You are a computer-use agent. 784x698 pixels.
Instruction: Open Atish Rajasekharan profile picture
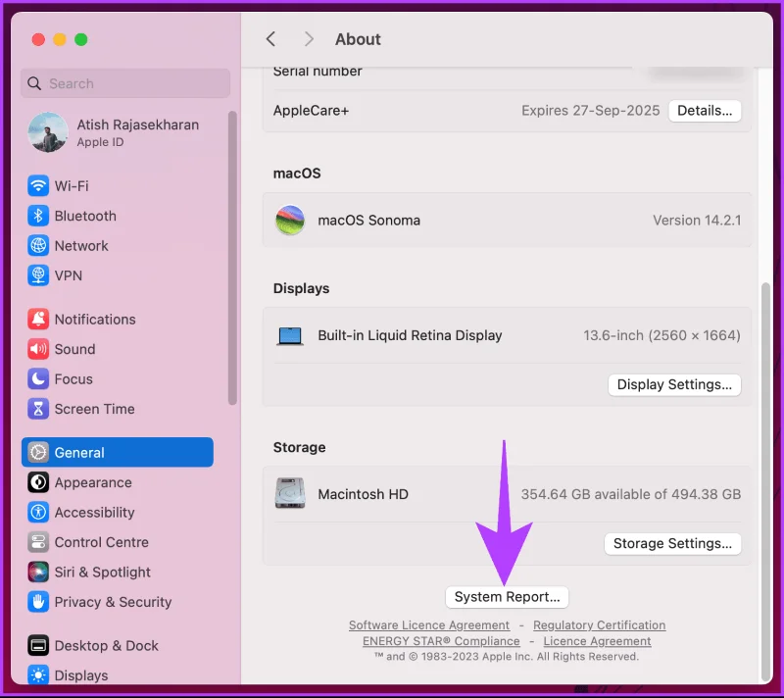point(47,132)
